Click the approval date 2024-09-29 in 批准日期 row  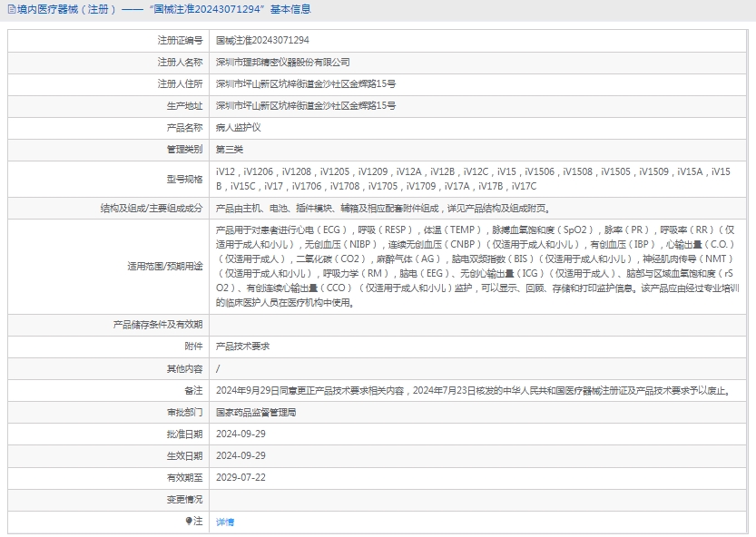[241, 434]
